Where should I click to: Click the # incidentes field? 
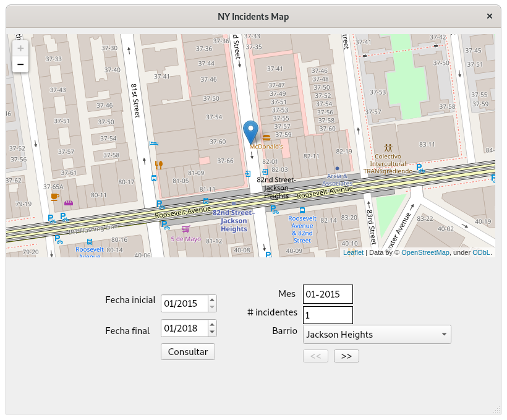tap(328, 315)
